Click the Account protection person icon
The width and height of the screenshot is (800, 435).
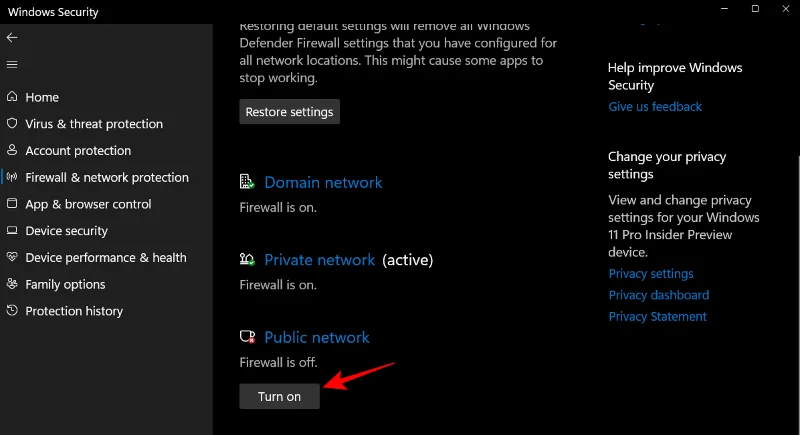(12, 150)
